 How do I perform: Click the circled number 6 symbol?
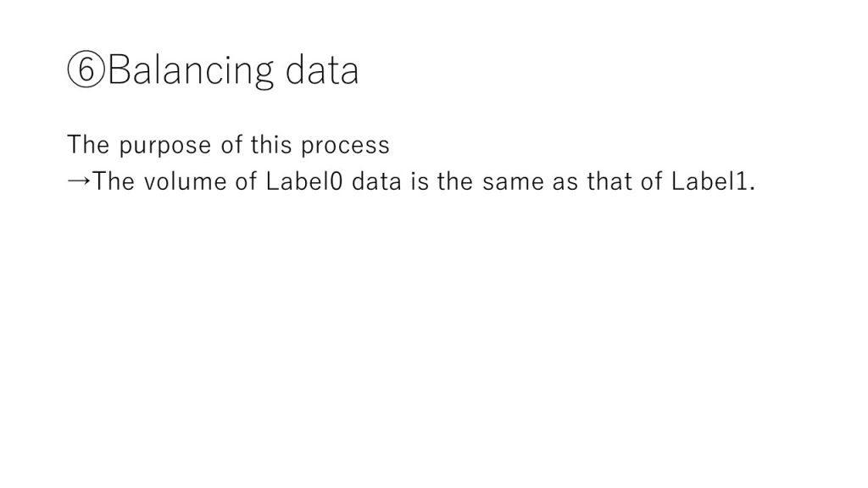86,69
